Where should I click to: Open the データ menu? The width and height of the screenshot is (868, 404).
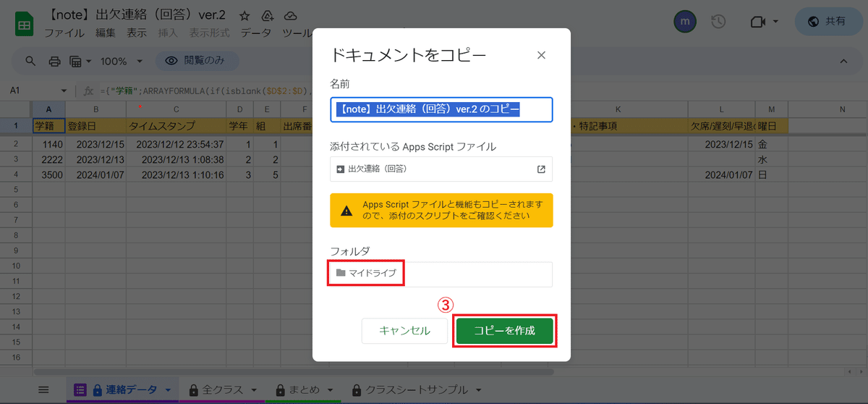coord(256,33)
